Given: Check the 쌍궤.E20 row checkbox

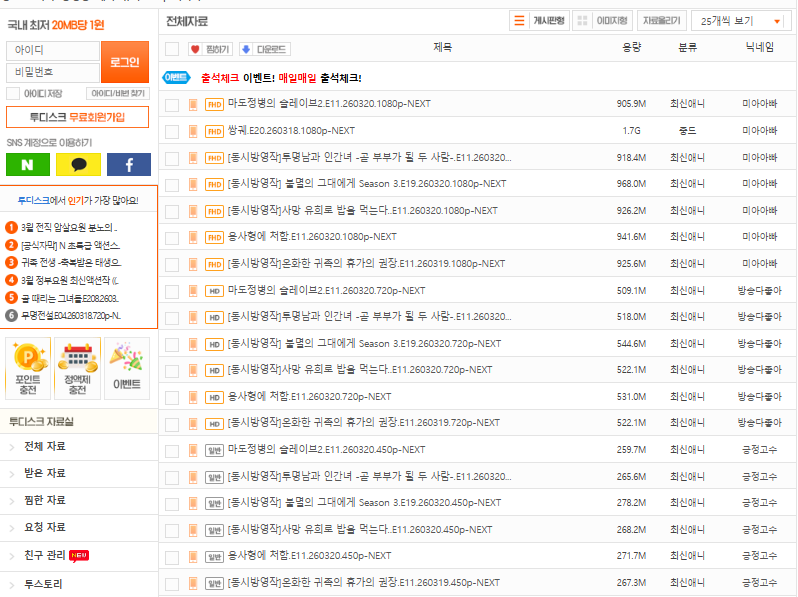Looking at the screenshot, I should tap(172, 131).
